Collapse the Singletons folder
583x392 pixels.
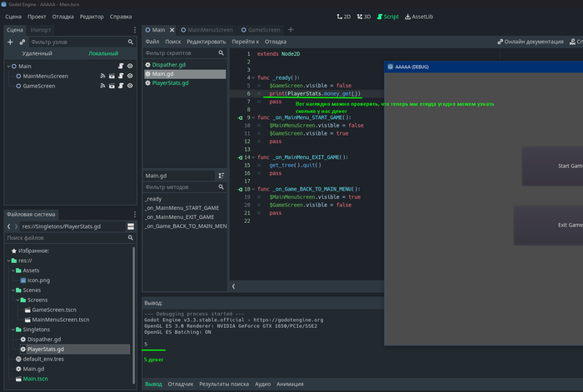tap(13, 330)
